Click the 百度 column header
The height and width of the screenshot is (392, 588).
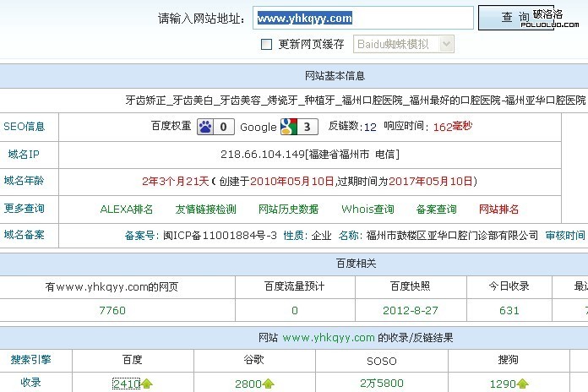point(133,360)
